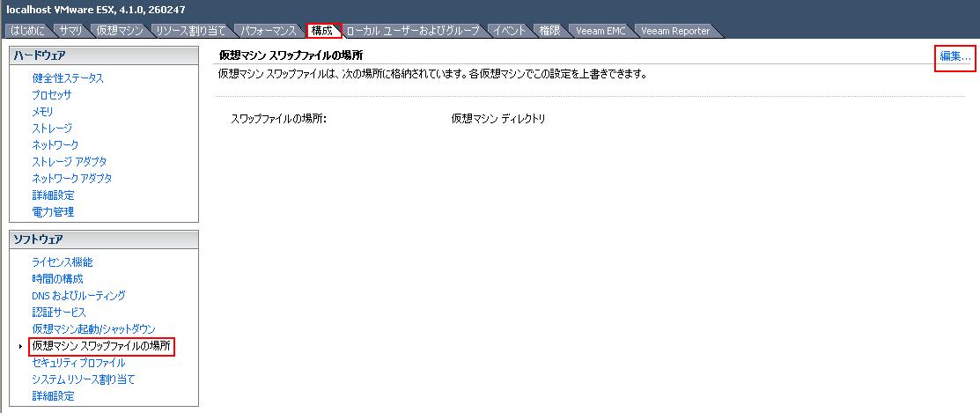Click the スワップファイルの場所: label
The width and height of the screenshot is (980, 420).
pyautogui.click(x=279, y=119)
